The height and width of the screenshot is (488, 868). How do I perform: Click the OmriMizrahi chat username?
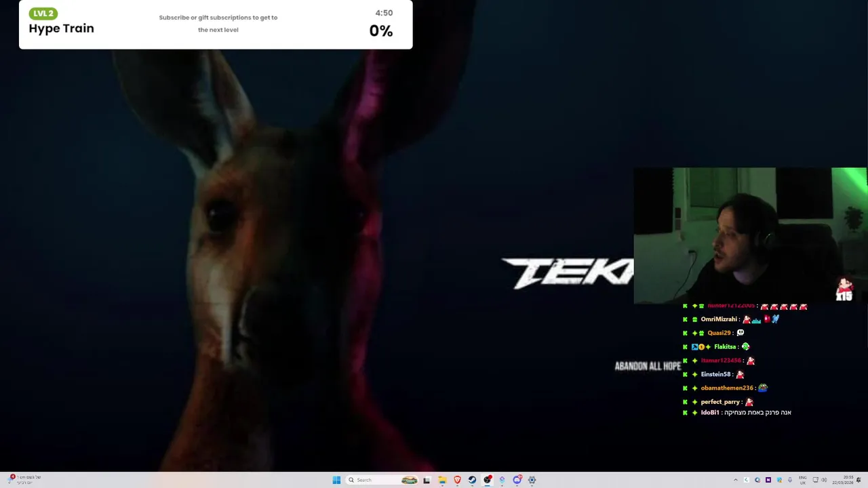(719, 319)
